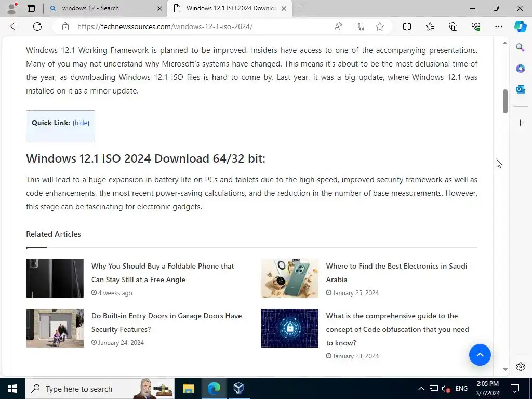This screenshot has width=532, height=399.
Task: Open sidebar Search tool
Action: (x=520, y=47)
